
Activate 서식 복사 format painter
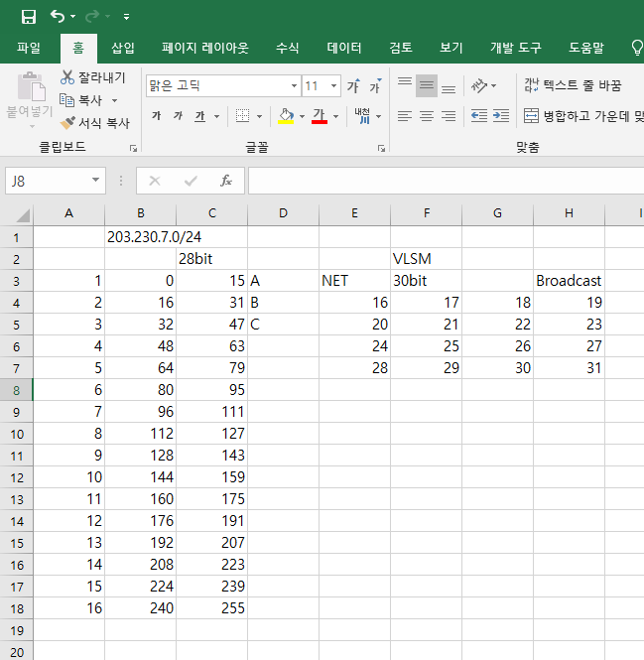(94, 123)
